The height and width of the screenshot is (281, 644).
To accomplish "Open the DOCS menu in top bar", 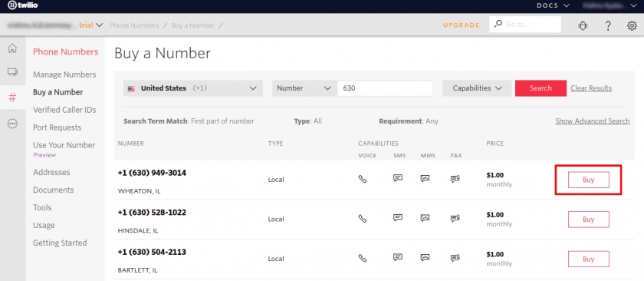I will [x=554, y=6].
